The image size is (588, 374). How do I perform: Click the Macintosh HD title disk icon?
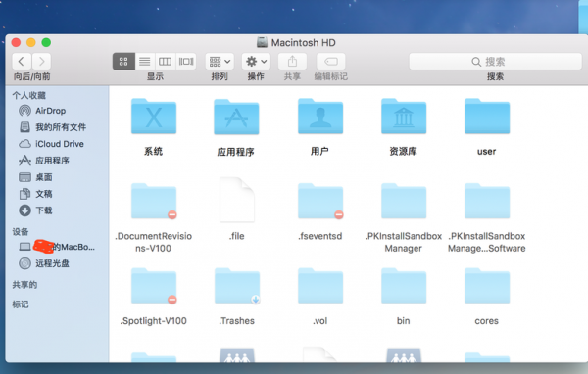(262, 42)
